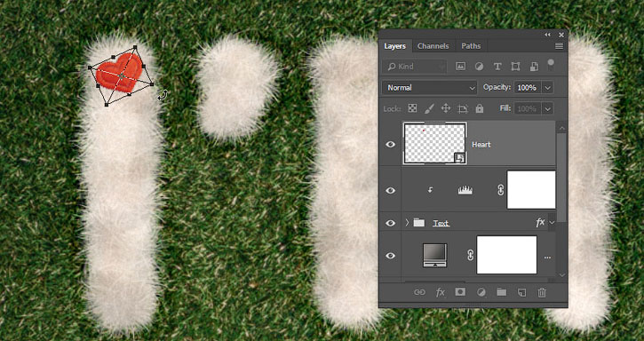Screen dimensions: 644x341
Task: Open the Kind filter dropdown
Action: coord(414,67)
